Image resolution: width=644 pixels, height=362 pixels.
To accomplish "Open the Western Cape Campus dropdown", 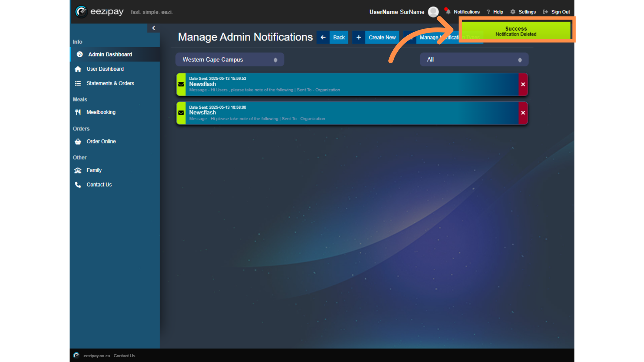I will pos(230,59).
